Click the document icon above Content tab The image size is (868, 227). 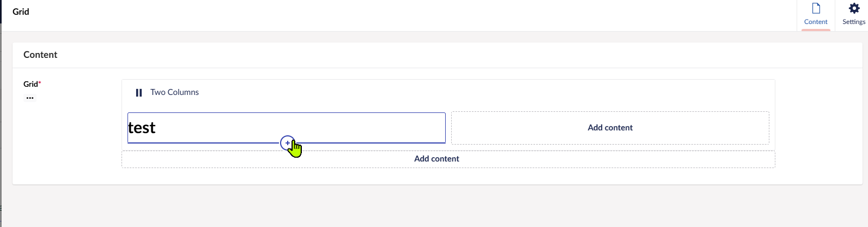pos(816,9)
